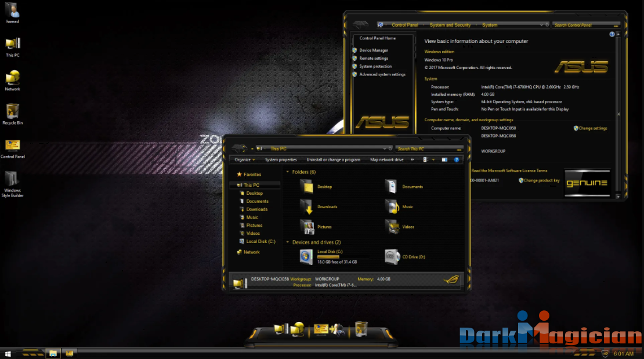This screenshot has width=644, height=359.
Task: Open System protection link
Action: pos(375,67)
